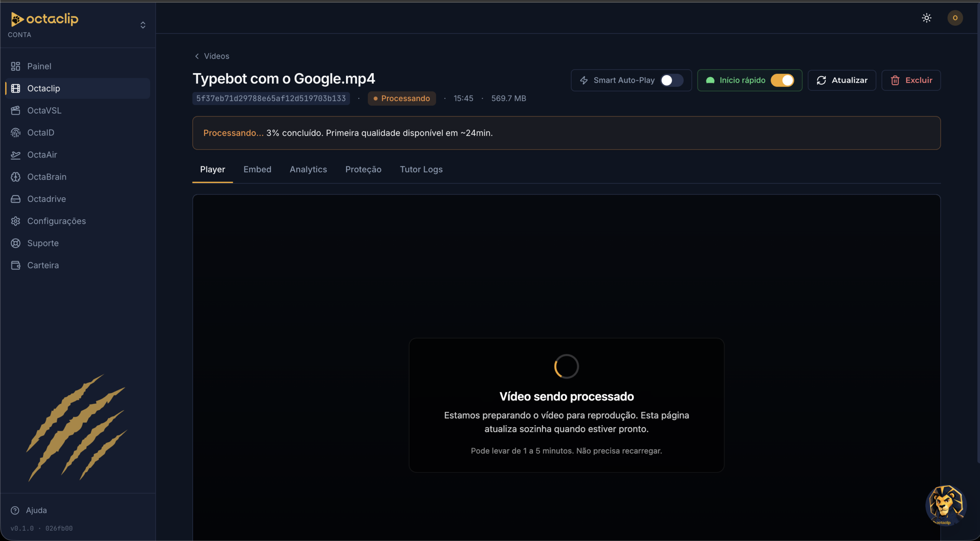The image size is (980, 541).
Task: Click the Atualizar button label
Action: (849, 80)
